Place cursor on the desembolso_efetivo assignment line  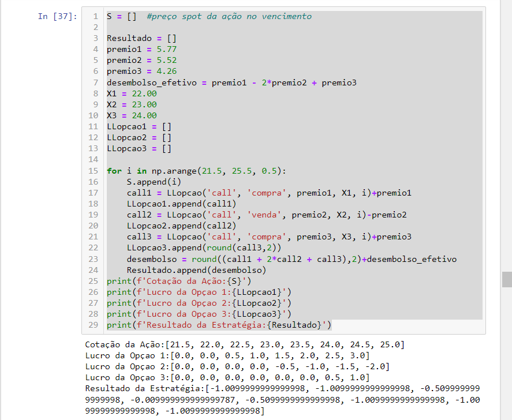click(x=231, y=82)
